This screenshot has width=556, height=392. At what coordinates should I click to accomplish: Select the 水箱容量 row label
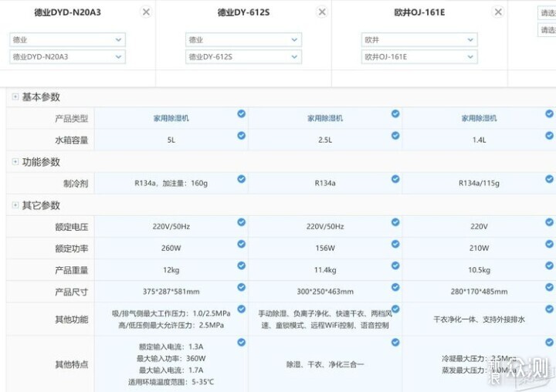(72, 140)
